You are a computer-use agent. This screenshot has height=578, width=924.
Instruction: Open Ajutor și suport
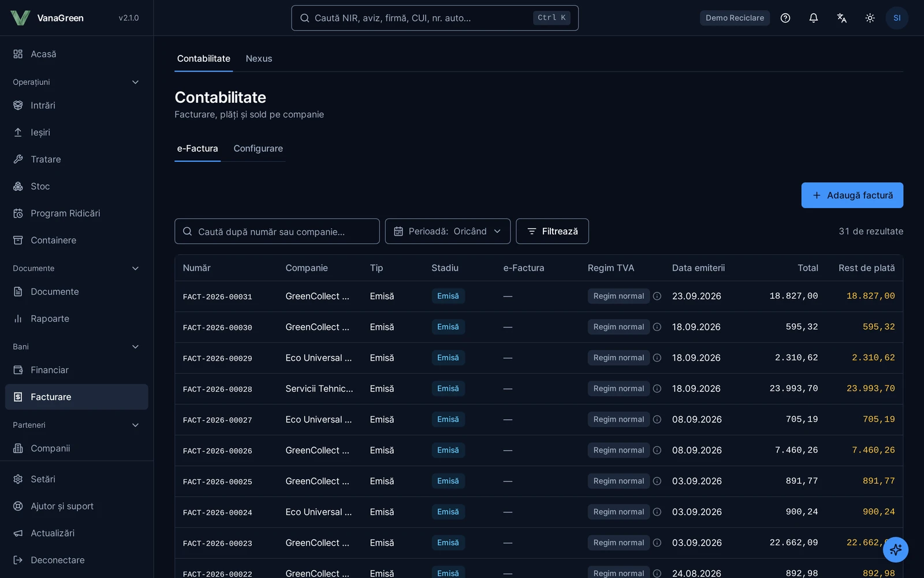click(x=77, y=506)
